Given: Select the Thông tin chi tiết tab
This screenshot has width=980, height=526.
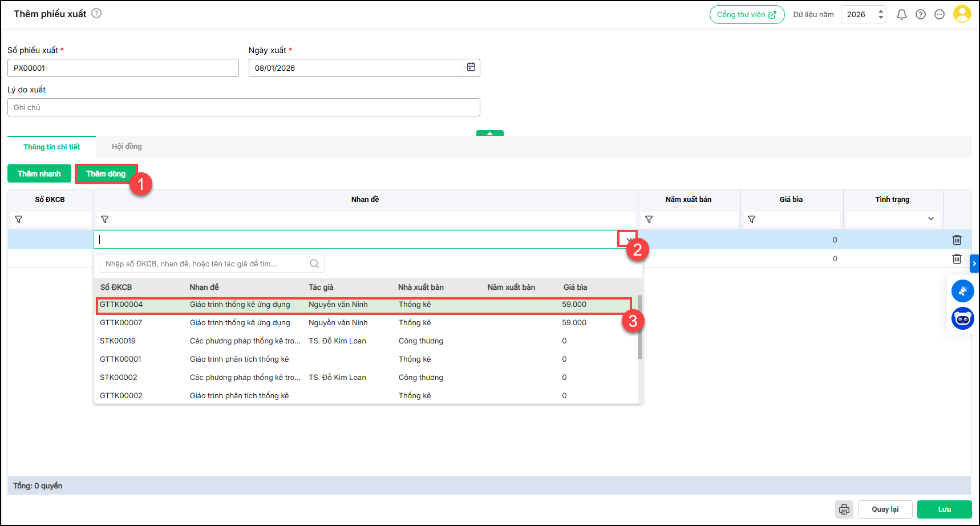Looking at the screenshot, I should 51,147.
